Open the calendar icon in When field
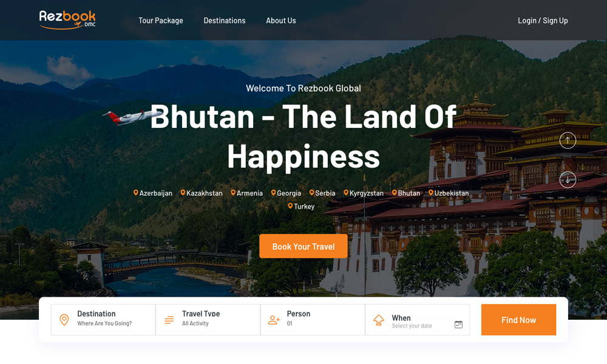Viewport: 607px width, 364px height. click(458, 325)
